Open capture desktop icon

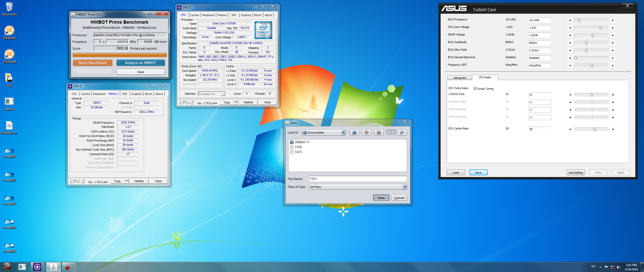pyautogui.click(x=9, y=104)
